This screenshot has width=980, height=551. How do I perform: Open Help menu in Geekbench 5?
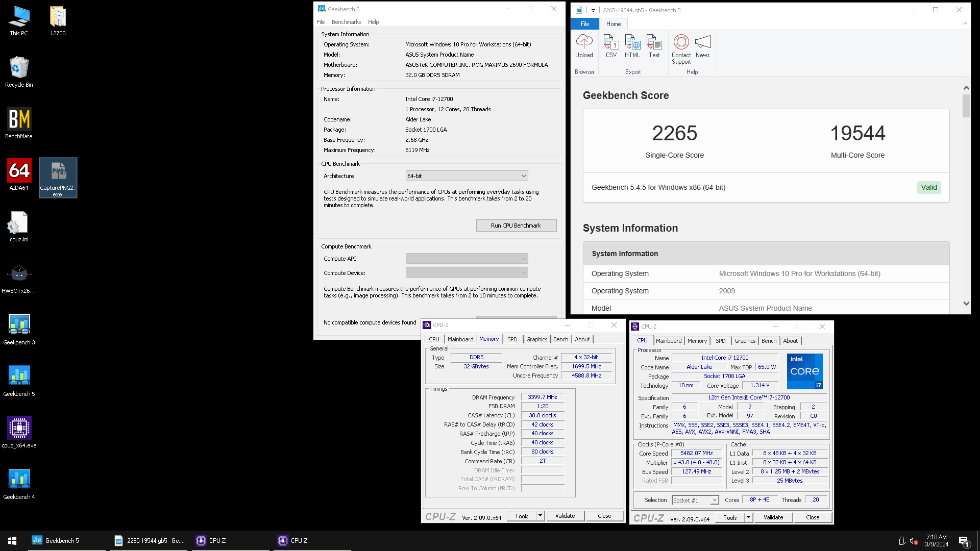[x=373, y=22]
